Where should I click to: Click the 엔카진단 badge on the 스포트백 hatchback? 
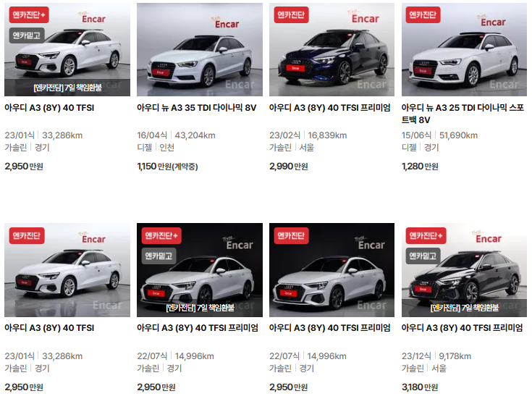[x=423, y=15]
